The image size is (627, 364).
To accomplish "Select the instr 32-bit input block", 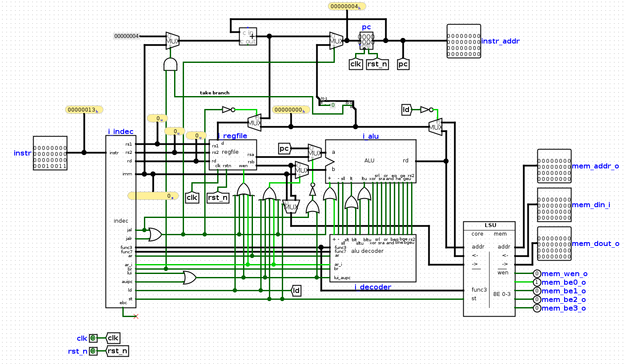I will coord(50,153).
